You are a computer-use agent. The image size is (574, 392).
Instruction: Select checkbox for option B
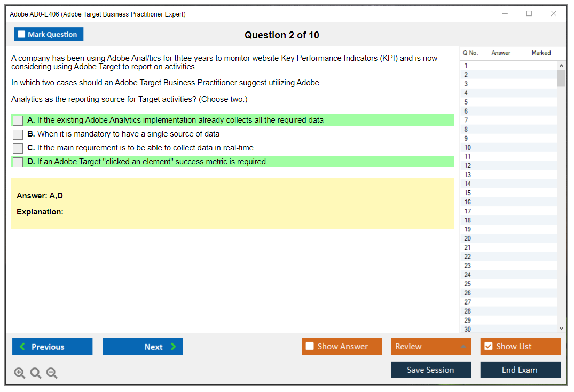point(18,134)
